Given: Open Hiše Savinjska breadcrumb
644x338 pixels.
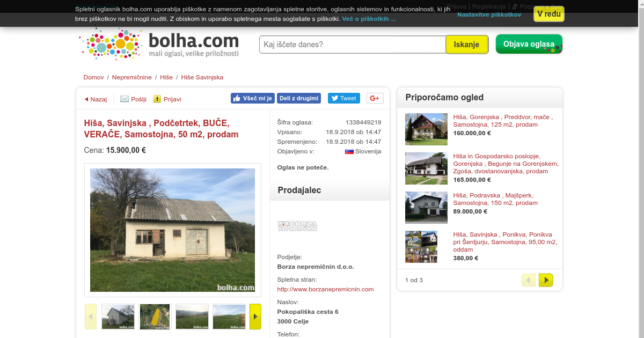Looking at the screenshot, I should pyautogui.click(x=202, y=77).
